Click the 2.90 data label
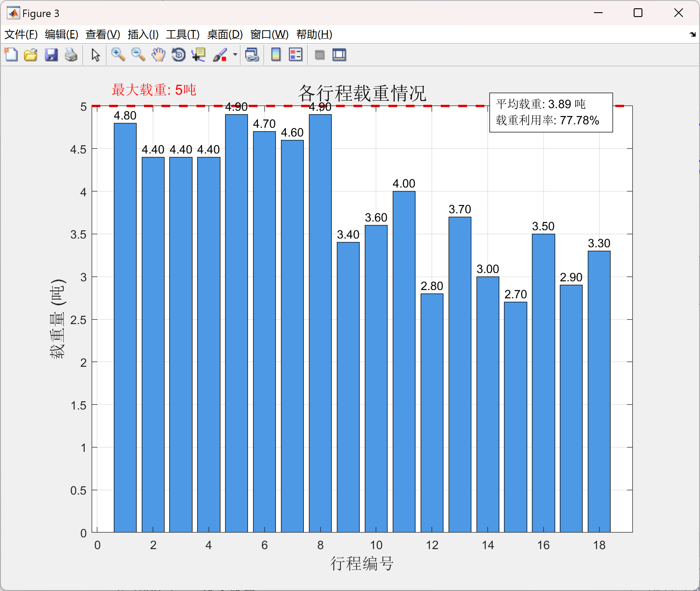 click(571, 277)
